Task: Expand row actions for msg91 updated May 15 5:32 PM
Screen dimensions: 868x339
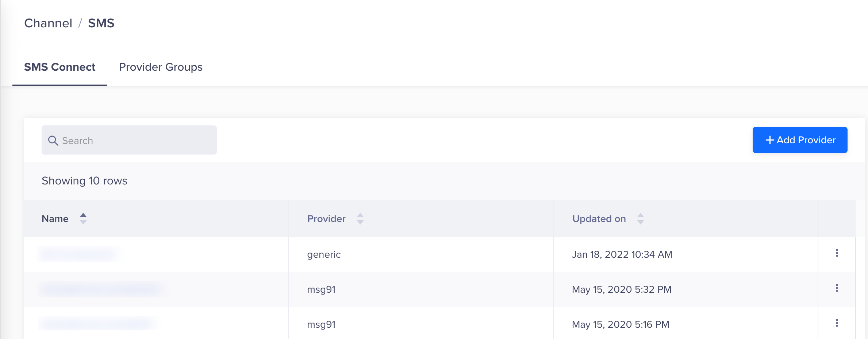Action: tap(837, 288)
